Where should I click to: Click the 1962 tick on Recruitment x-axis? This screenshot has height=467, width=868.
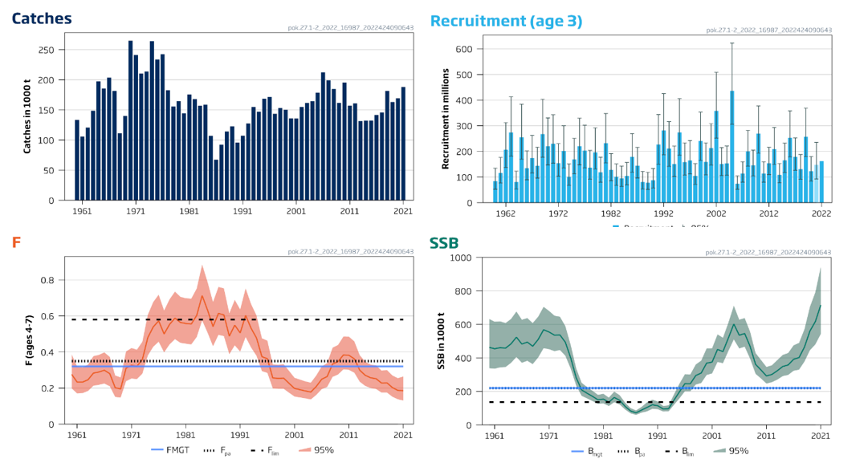(x=505, y=214)
